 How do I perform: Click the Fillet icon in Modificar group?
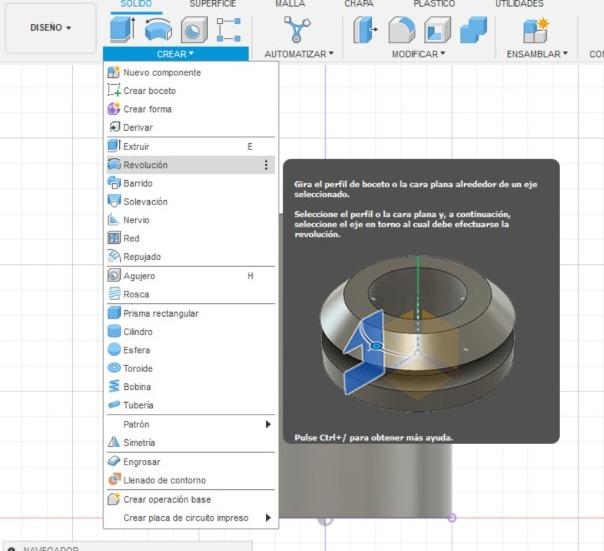(401, 30)
